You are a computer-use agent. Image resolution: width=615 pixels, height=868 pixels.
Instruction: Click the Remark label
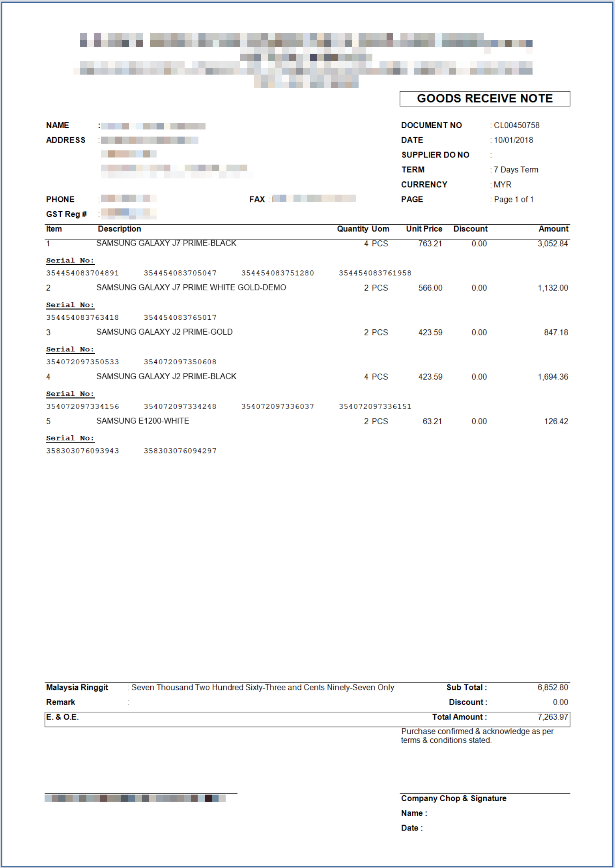pyautogui.click(x=60, y=702)
